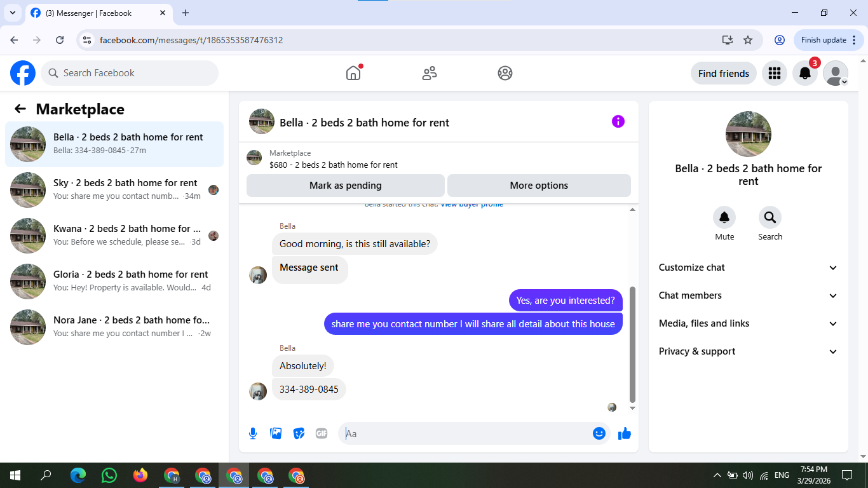Open Bella listing thumbnail in right panel
The width and height of the screenshot is (868, 488).
(749, 134)
